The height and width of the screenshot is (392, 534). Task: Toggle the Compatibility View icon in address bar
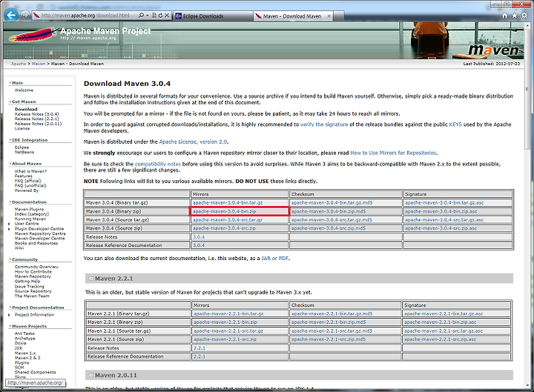coord(154,16)
